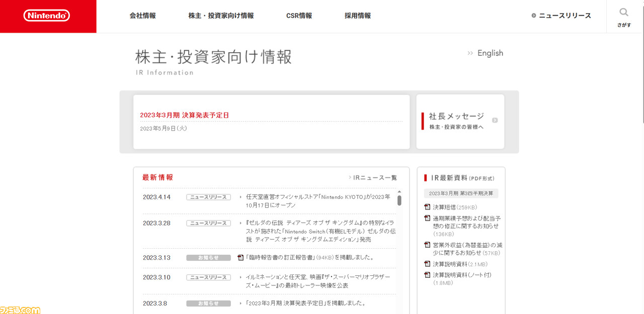Screen dimensions: 644x314
Task: Click the date 2023.3.28
Action: click(x=156, y=223)
